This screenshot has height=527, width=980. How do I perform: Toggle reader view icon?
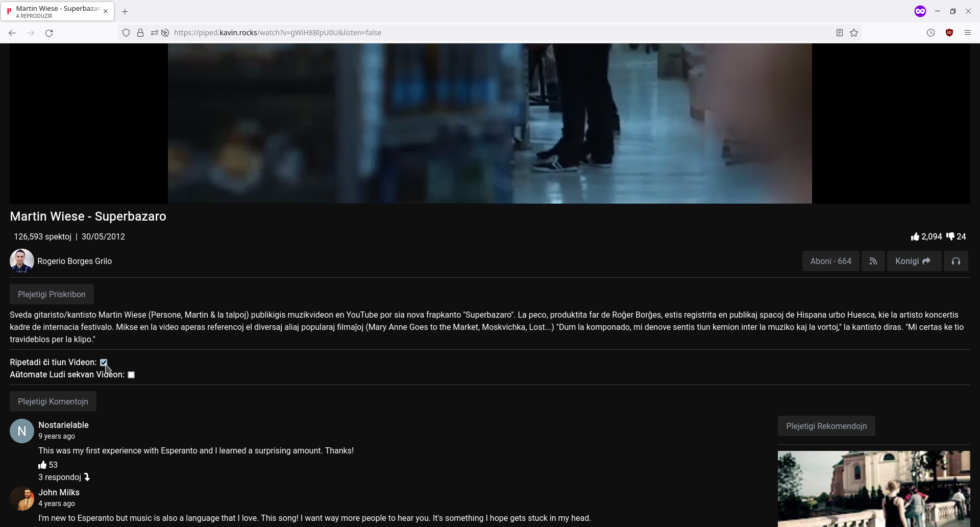pyautogui.click(x=839, y=33)
